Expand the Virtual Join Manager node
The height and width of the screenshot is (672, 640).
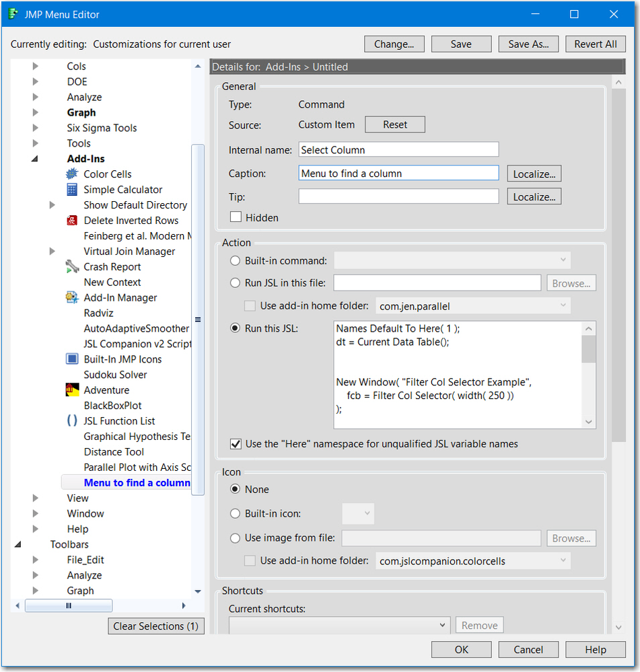[52, 251]
